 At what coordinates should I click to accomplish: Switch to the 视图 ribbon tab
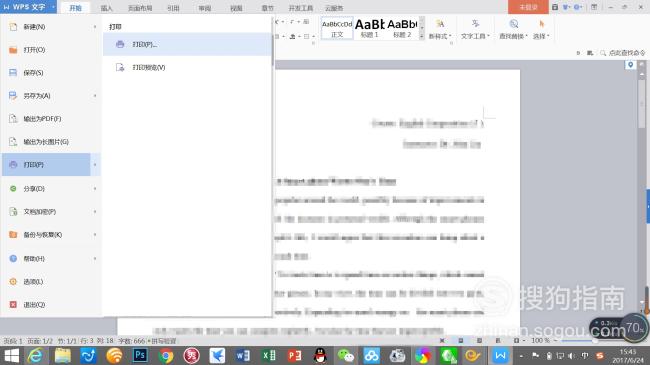coord(236,8)
